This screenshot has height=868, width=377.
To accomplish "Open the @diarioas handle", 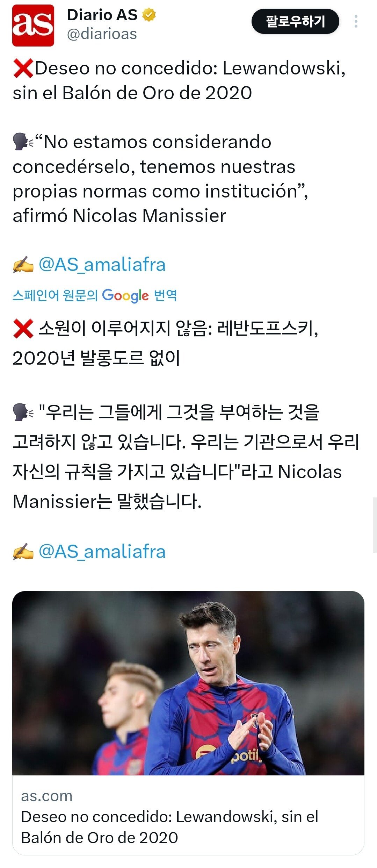I will [102, 34].
